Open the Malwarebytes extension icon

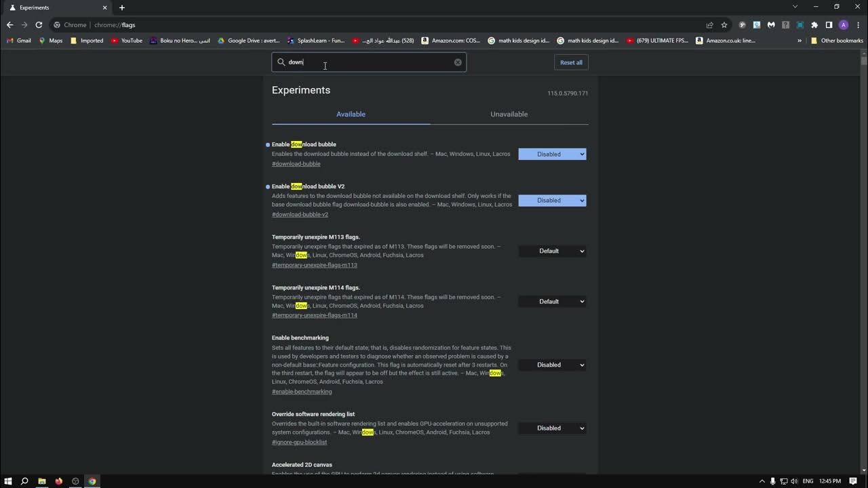[771, 25]
